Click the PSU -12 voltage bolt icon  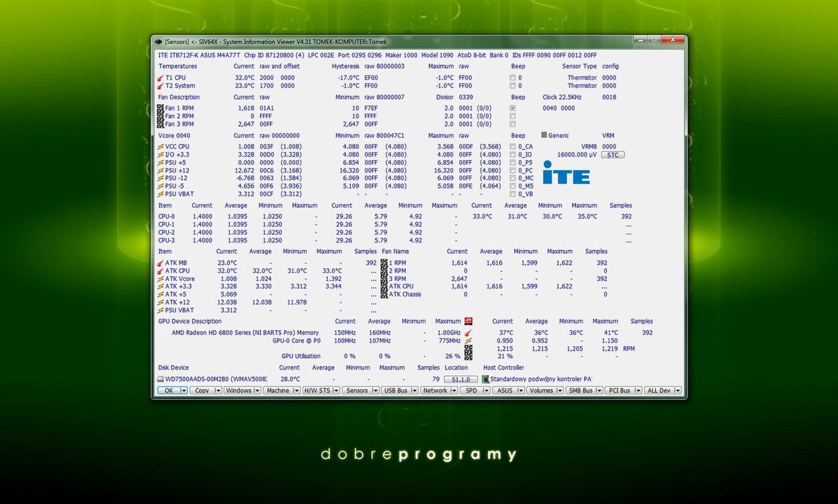(160, 178)
